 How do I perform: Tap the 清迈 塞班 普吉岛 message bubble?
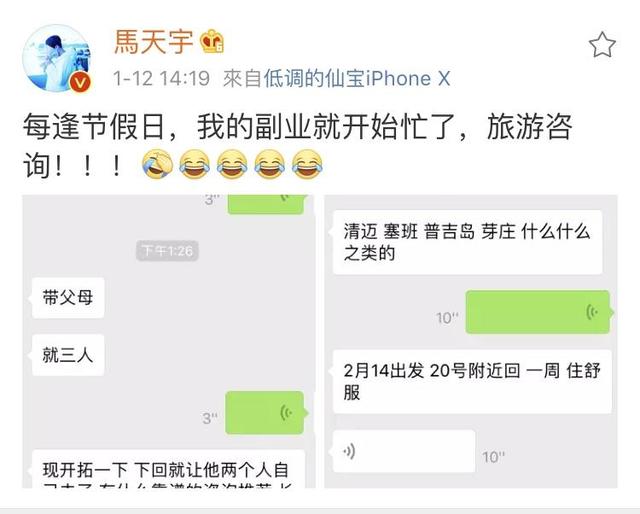tap(468, 242)
